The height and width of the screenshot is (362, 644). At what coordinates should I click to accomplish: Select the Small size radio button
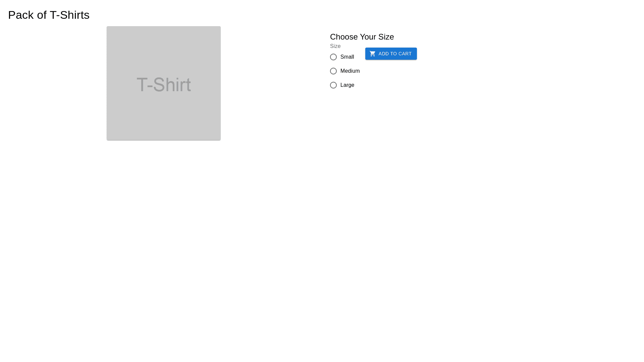coord(333,57)
